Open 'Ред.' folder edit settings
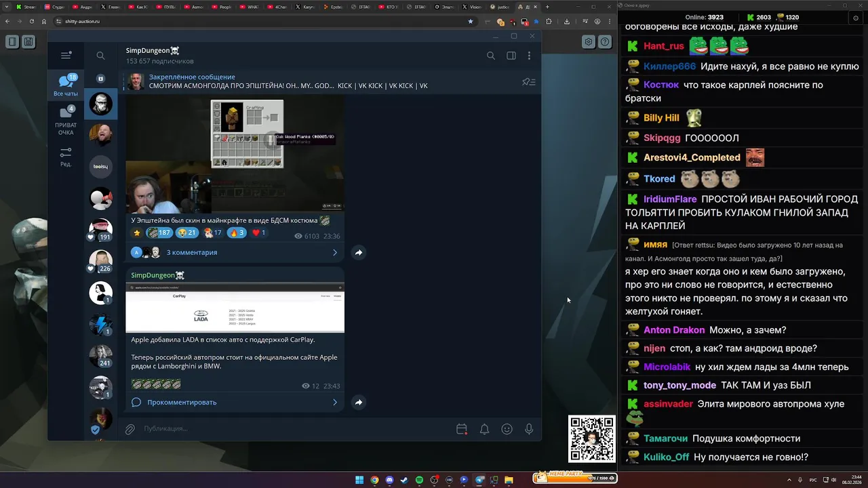This screenshot has width=868, height=488. click(x=66, y=157)
